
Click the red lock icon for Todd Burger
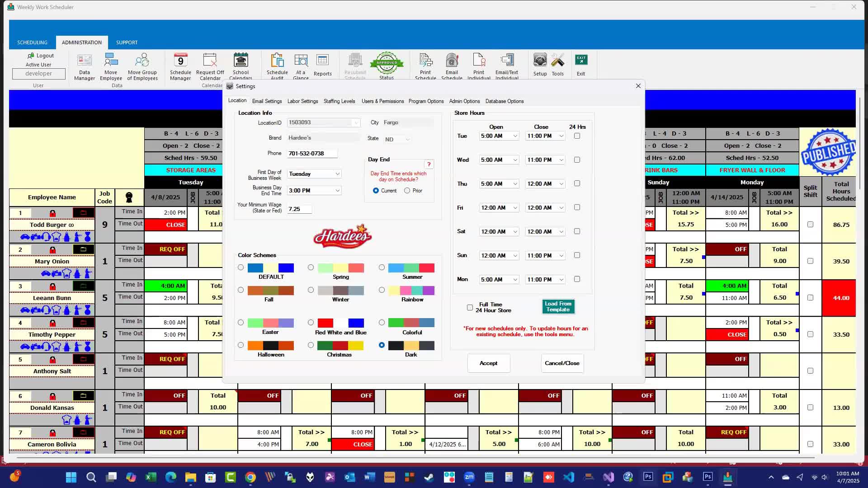click(x=52, y=213)
